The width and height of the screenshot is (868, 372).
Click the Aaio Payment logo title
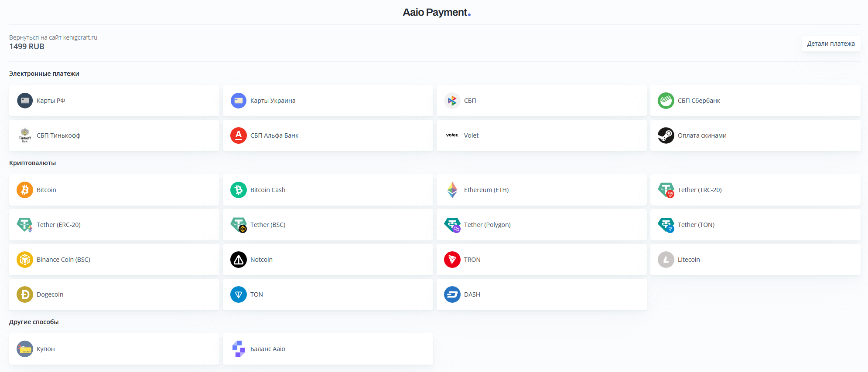coord(437,12)
